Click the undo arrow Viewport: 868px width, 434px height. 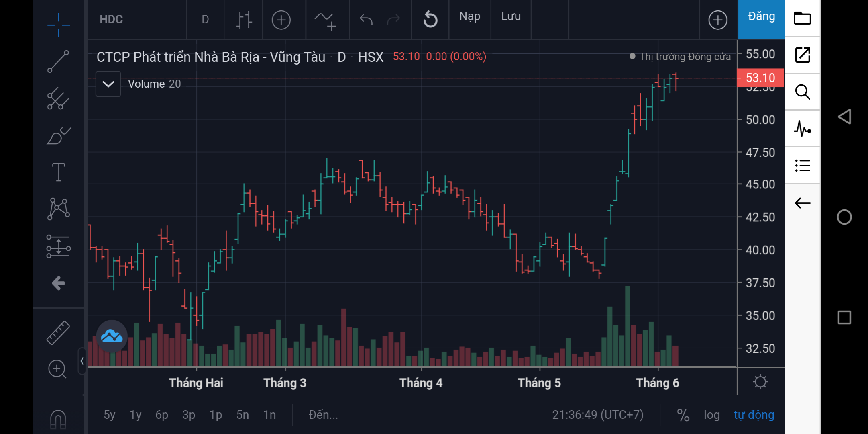pos(366,20)
